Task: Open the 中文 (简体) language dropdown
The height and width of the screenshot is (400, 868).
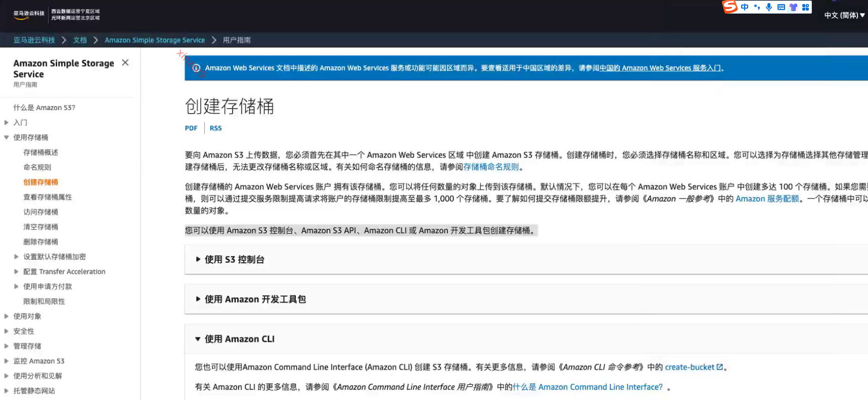Action: click(844, 15)
